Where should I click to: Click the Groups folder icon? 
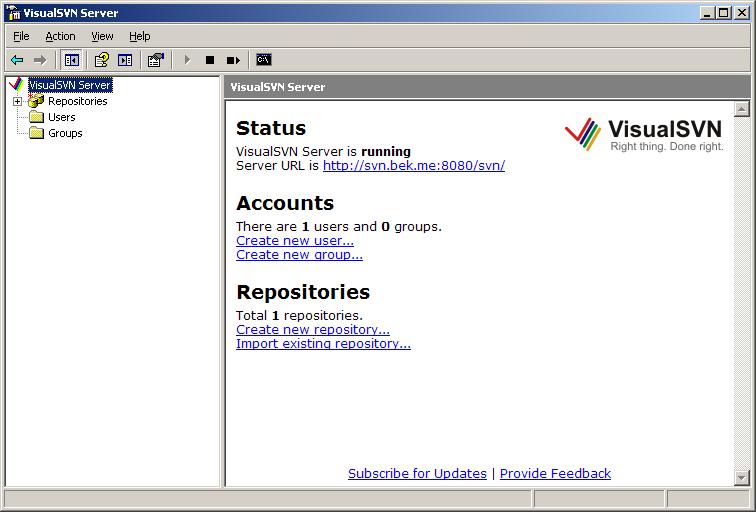(36, 133)
